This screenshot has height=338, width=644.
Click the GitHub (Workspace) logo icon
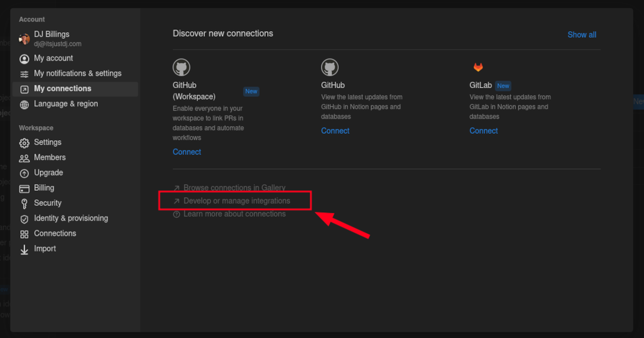pos(181,67)
